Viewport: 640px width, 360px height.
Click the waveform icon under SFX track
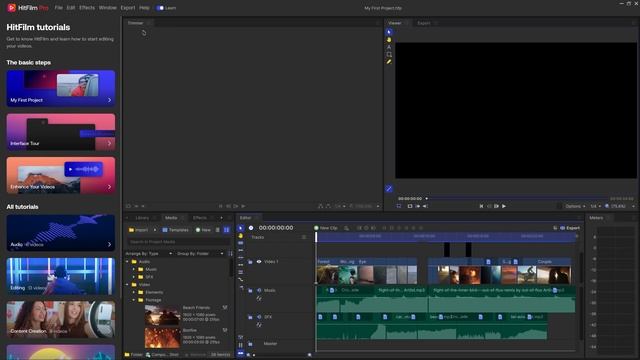pos(259,325)
